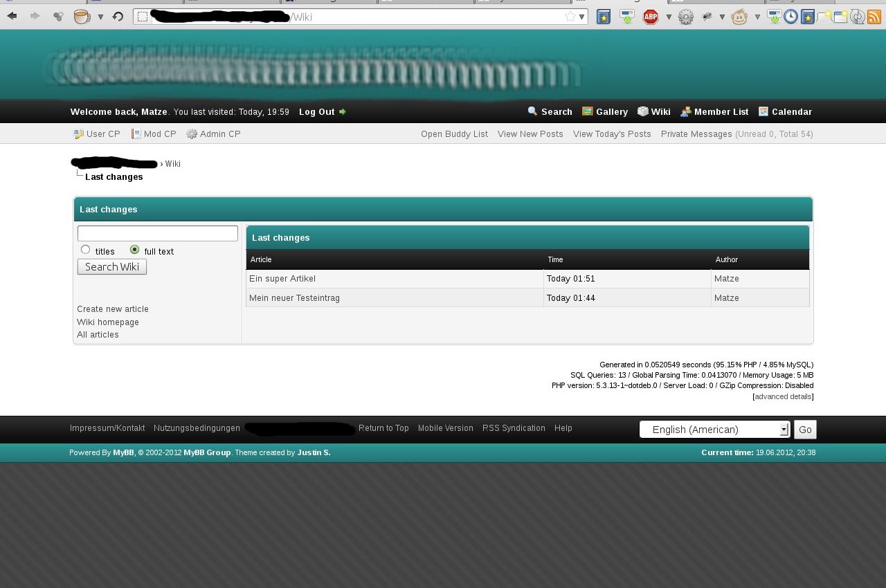Click the coffee cup toolbar icon
886x588 pixels.
click(x=82, y=17)
